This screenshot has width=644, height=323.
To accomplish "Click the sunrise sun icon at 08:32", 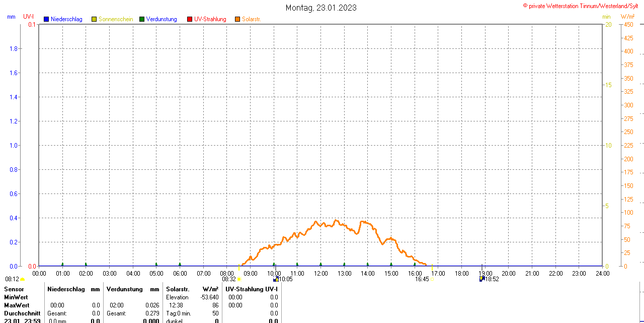I will (x=239, y=279).
